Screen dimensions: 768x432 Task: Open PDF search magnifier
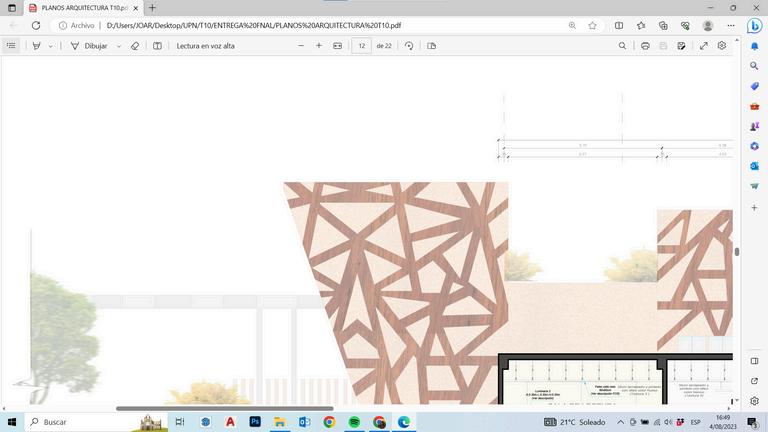(622, 46)
